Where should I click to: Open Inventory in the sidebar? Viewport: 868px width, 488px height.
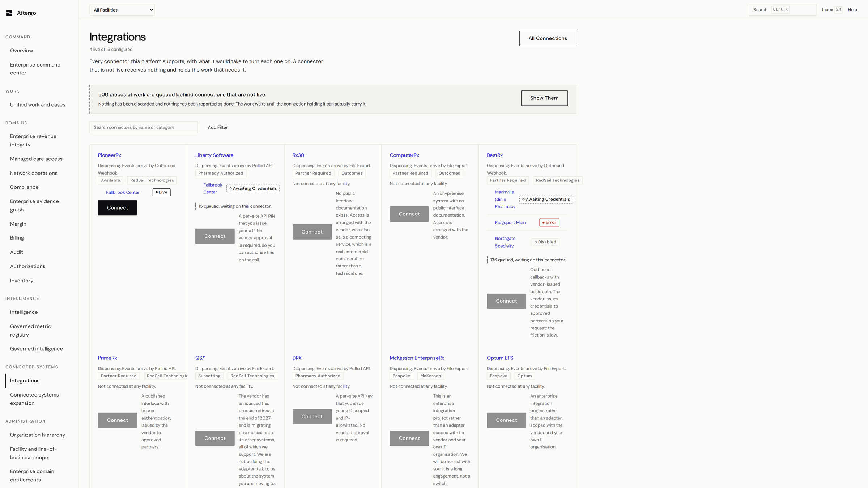(x=22, y=281)
